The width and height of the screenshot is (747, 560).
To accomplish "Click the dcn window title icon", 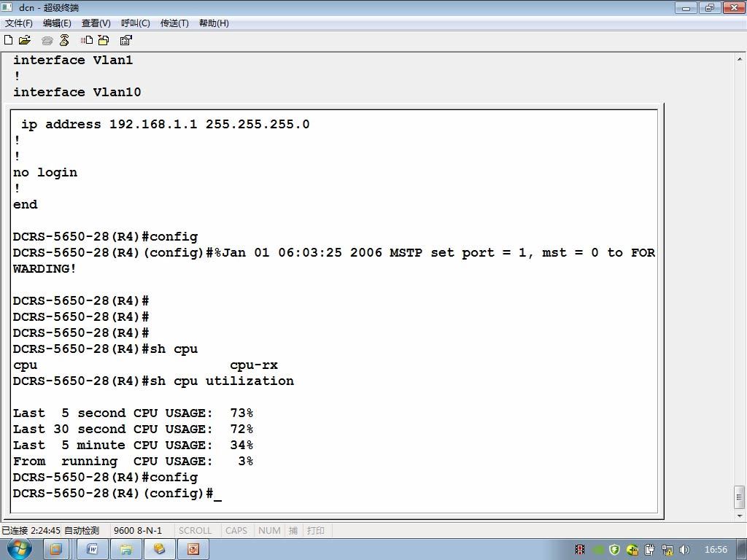I will click(7, 7).
